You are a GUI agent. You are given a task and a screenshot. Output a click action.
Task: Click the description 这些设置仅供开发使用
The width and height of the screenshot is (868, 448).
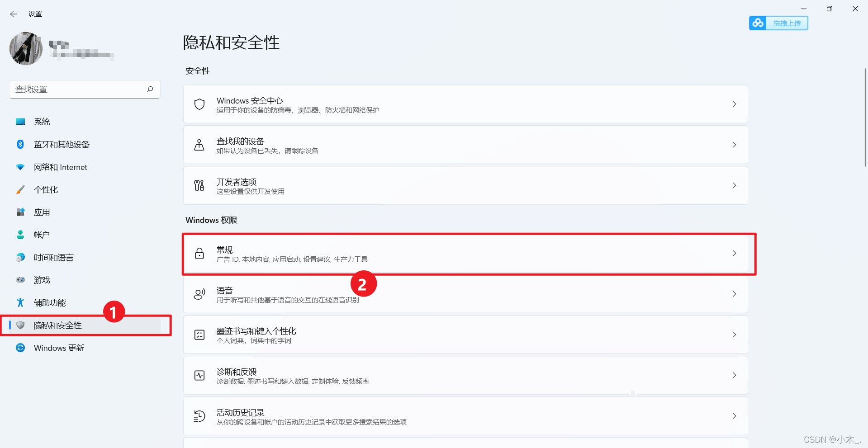(x=250, y=191)
